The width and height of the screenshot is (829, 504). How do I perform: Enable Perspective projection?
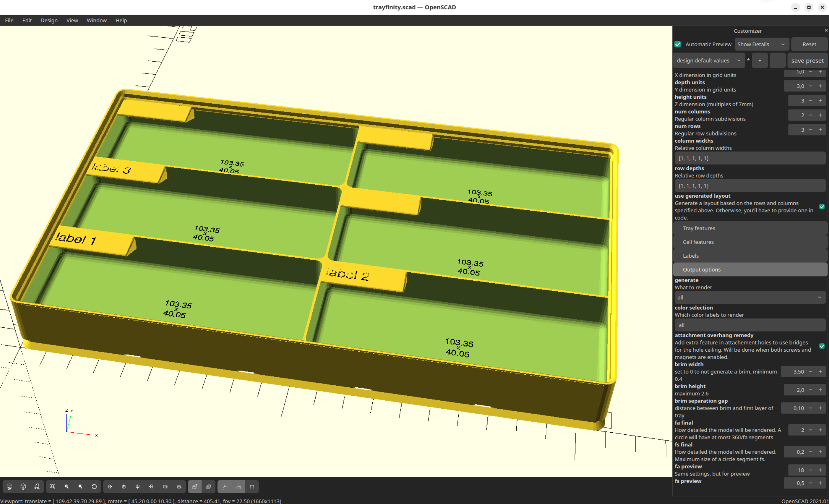point(195,486)
